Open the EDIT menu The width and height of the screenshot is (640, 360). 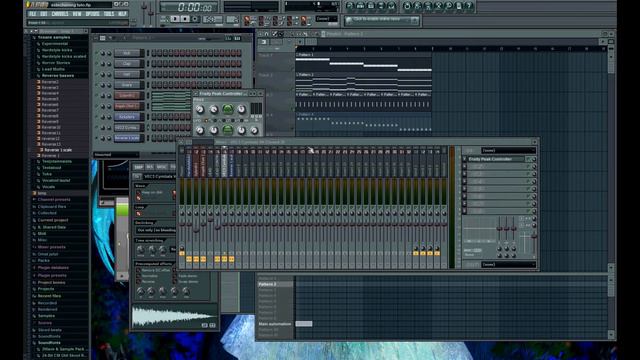pyautogui.click(x=44, y=14)
